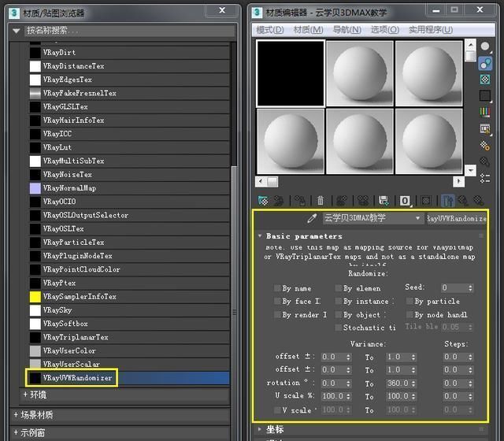
Task: Click the Make Preview icon
Action: [485, 129]
